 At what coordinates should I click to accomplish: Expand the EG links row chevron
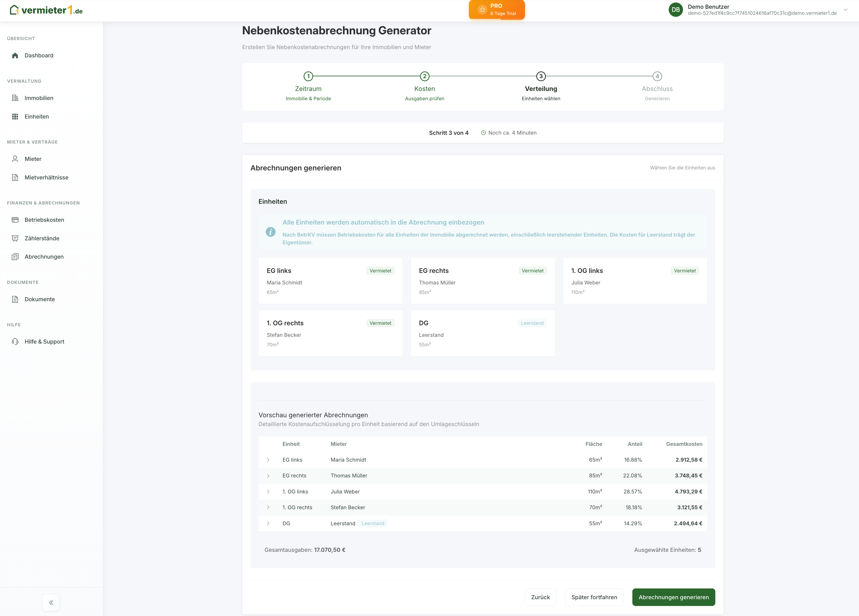pos(268,460)
